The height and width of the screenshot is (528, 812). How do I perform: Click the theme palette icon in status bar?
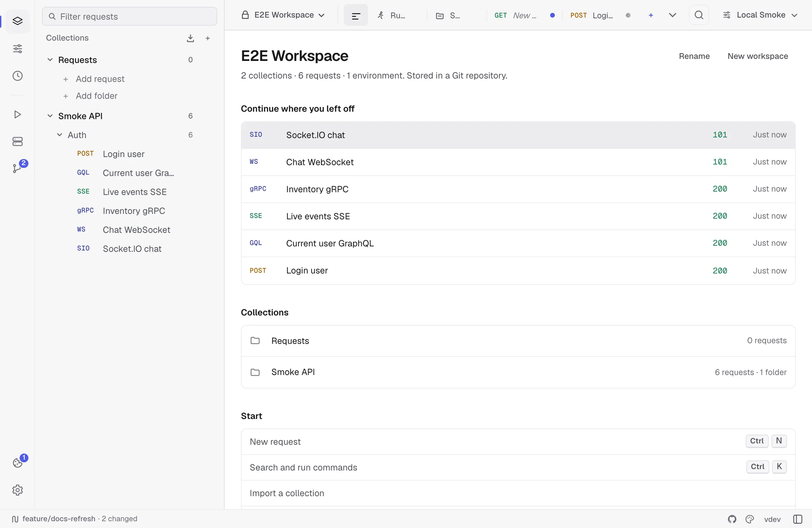pyautogui.click(x=749, y=519)
